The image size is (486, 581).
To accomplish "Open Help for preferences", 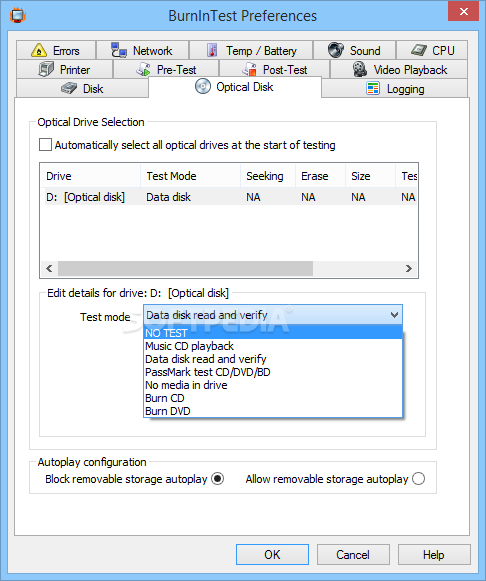I will (434, 554).
